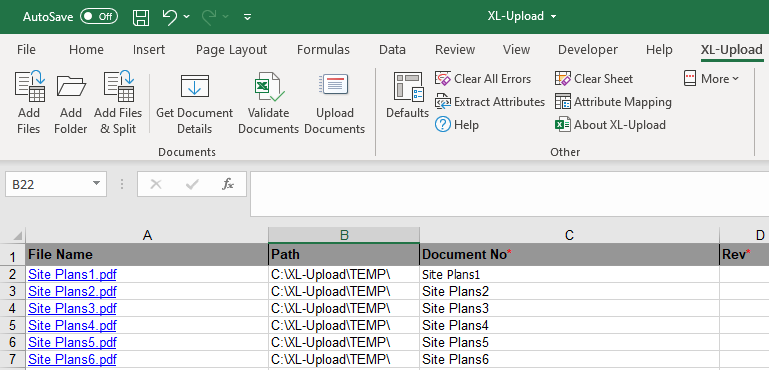Click Clear All Errors
The image size is (769, 370).
483,79
